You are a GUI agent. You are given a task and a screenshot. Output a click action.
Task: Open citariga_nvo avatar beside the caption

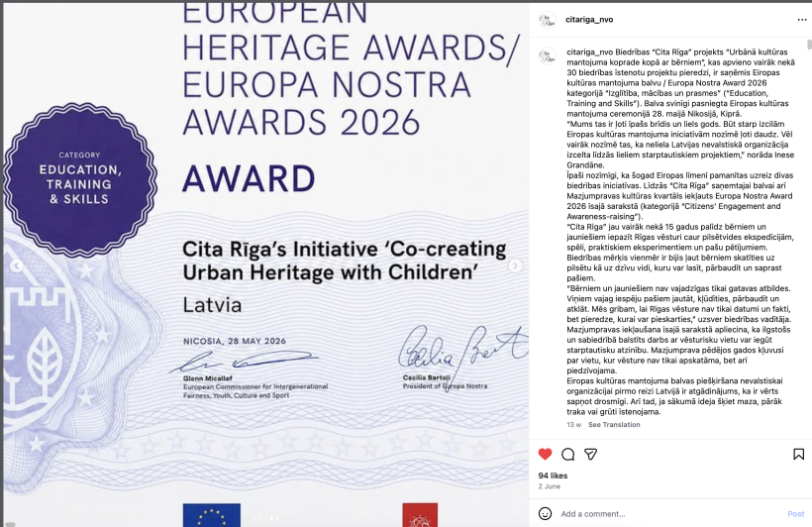point(548,55)
